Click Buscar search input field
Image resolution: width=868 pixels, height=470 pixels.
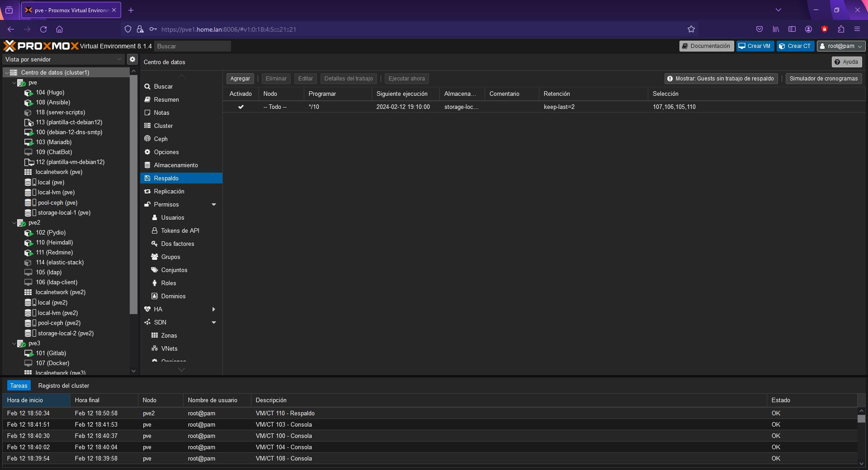click(x=193, y=46)
